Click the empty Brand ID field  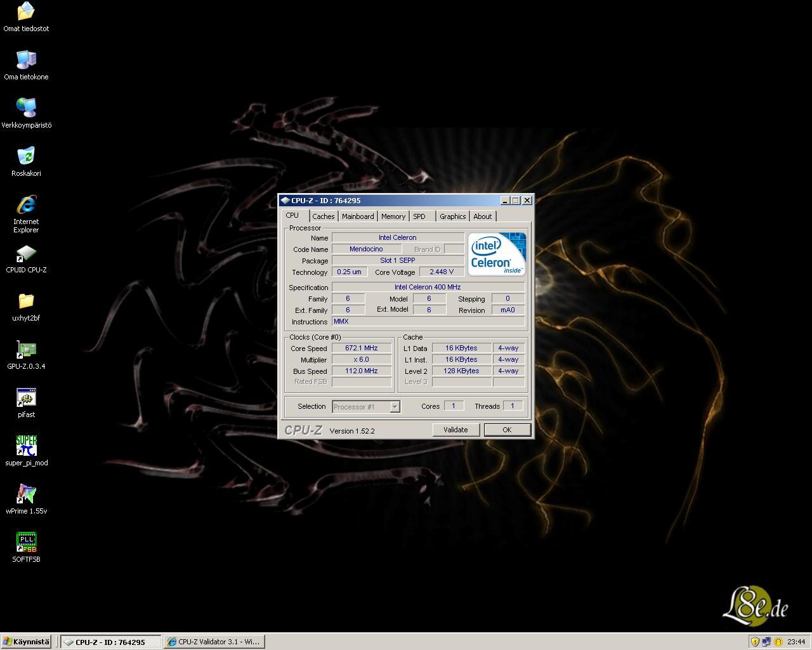tap(454, 249)
